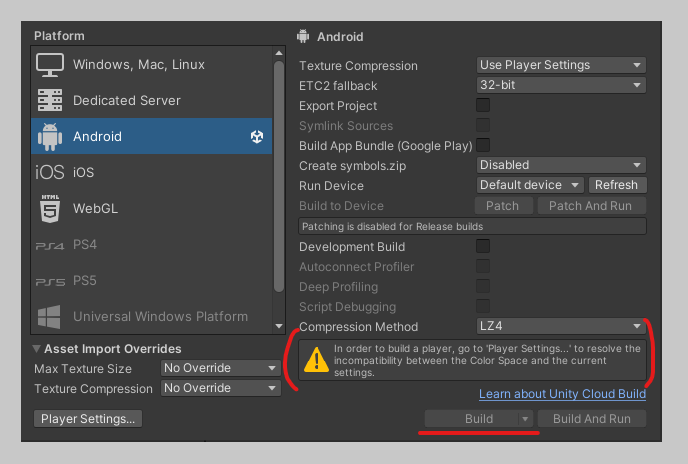The width and height of the screenshot is (688, 464).
Task: Click the WebGL HTML5 shield icon
Action: 50,209
